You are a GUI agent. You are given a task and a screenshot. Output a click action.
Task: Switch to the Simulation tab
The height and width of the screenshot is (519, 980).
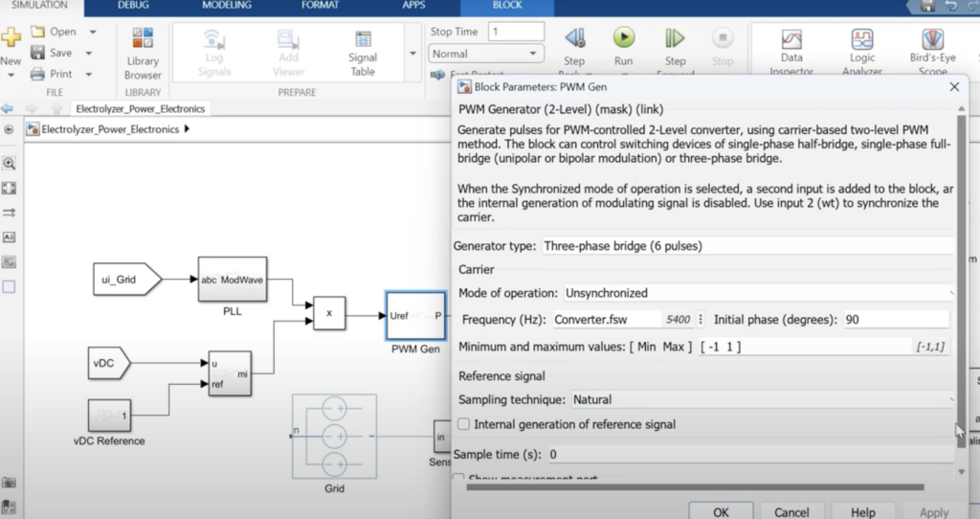point(38,5)
